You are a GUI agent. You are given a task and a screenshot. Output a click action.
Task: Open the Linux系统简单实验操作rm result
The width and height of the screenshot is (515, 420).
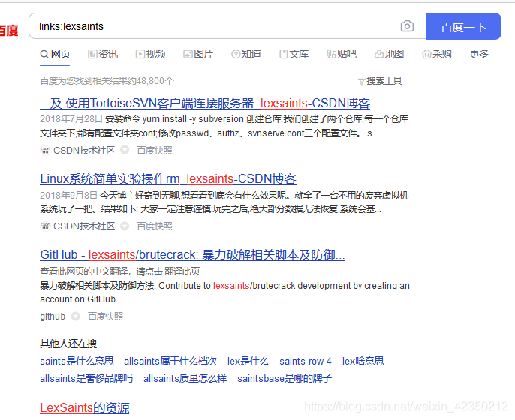[168, 179]
